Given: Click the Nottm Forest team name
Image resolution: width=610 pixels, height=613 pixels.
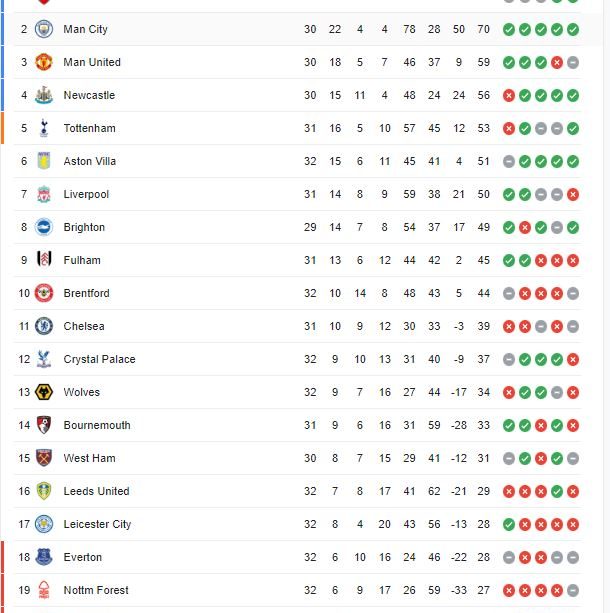Looking at the screenshot, I should [96, 590].
